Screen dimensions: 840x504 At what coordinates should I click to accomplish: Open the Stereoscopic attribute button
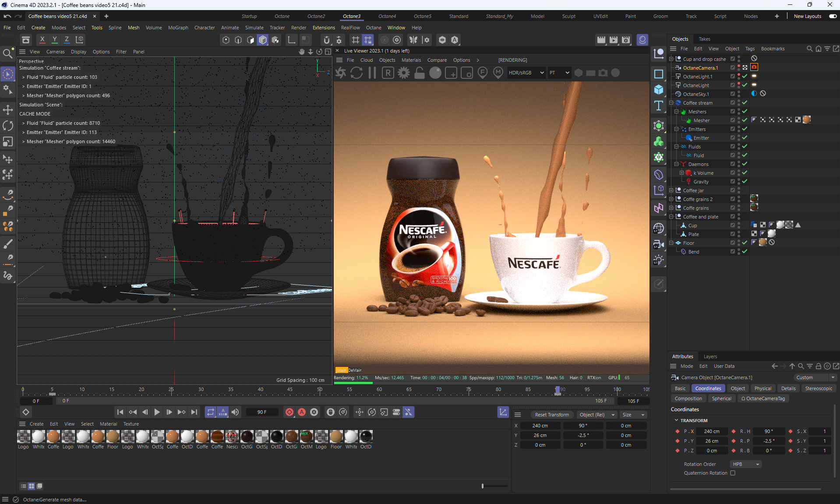(x=819, y=388)
